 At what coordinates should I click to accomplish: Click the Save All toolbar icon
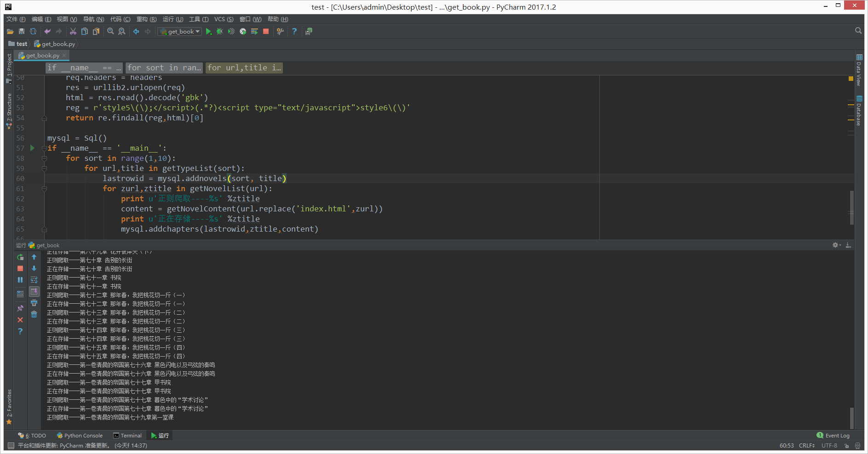[22, 31]
